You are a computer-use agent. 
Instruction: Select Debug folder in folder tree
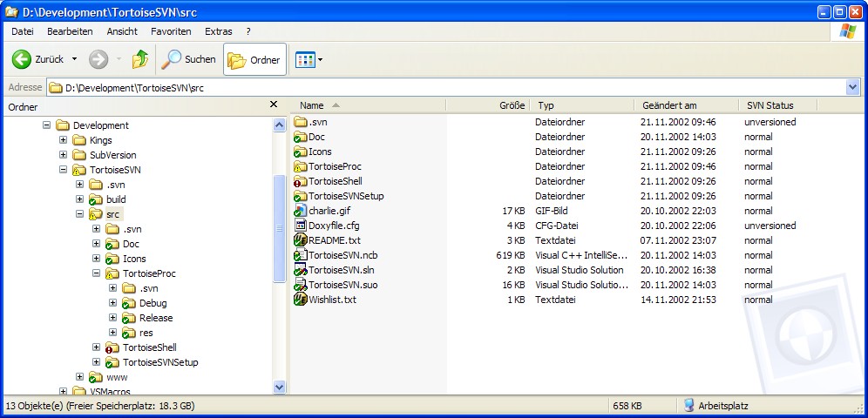point(153,303)
